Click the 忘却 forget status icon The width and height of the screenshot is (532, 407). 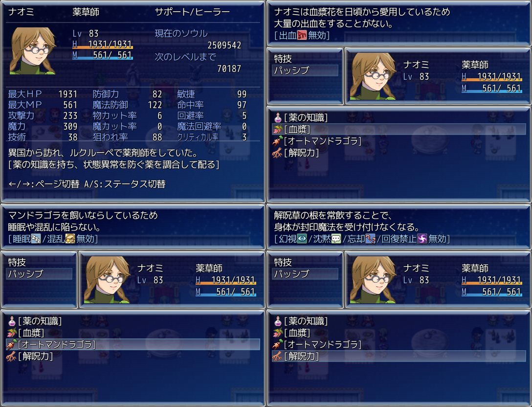pyautogui.click(x=371, y=239)
